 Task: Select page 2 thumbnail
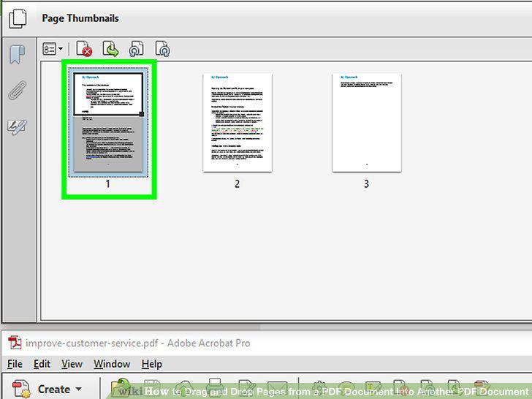(237, 123)
